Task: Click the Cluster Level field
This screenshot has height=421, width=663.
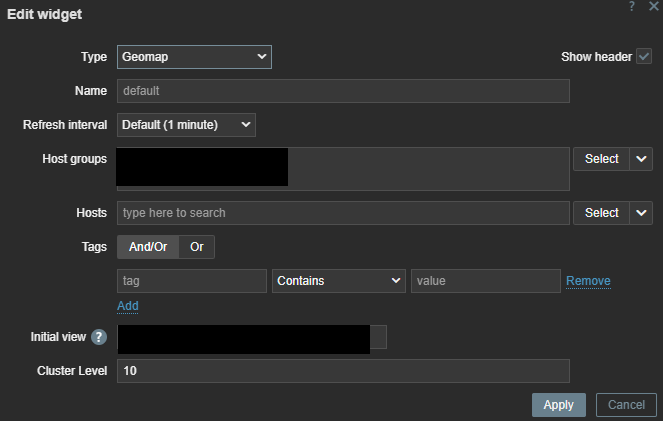Action: pyautogui.click(x=343, y=371)
